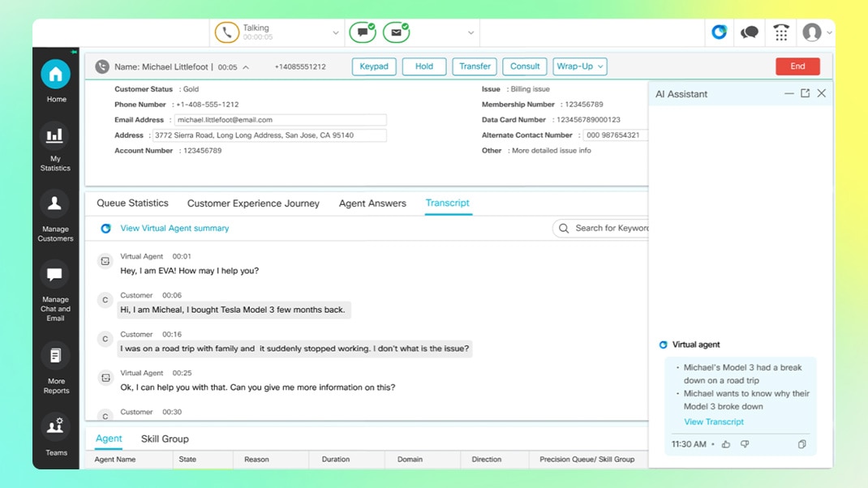Open View Virtual Agent summary link
The height and width of the screenshot is (488, 868).
[x=174, y=229]
